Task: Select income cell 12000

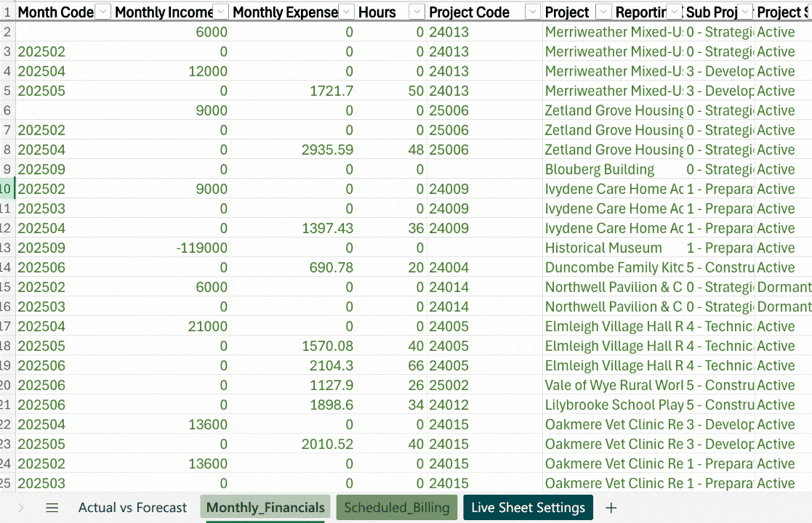Action: click(171, 71)
